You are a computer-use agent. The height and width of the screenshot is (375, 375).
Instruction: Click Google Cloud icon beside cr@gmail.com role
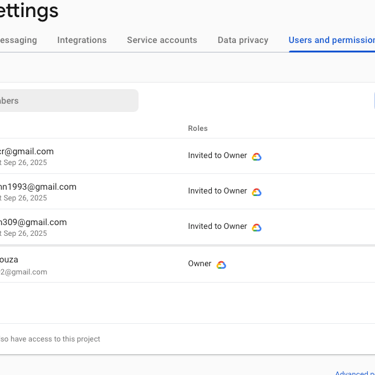[x=256, y=157]
